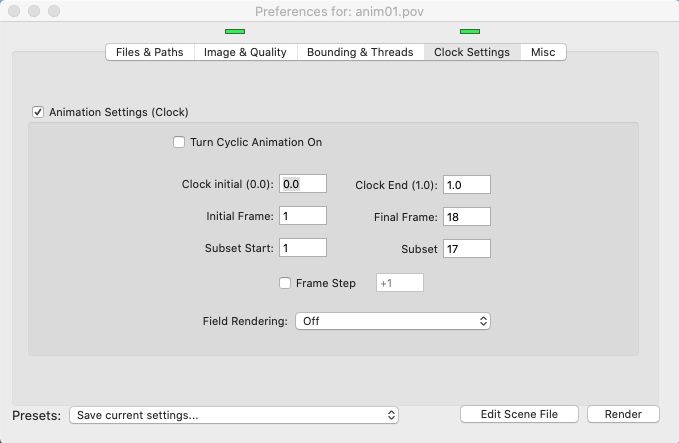Click the green indicator above Image & Quality
Viewport: 679px width, 443px height.
coord(235,32)
